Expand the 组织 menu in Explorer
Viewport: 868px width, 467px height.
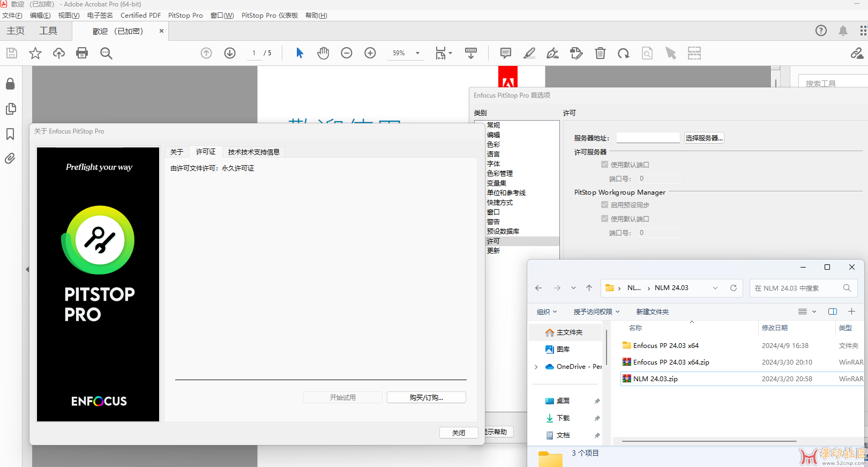click(x=547, y=312)
